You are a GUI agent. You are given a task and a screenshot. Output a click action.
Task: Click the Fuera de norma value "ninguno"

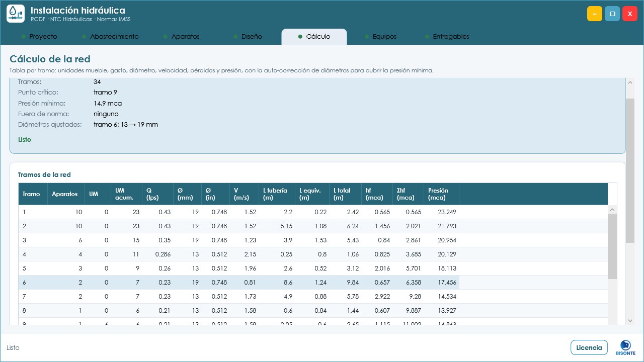tap(106, 114)
